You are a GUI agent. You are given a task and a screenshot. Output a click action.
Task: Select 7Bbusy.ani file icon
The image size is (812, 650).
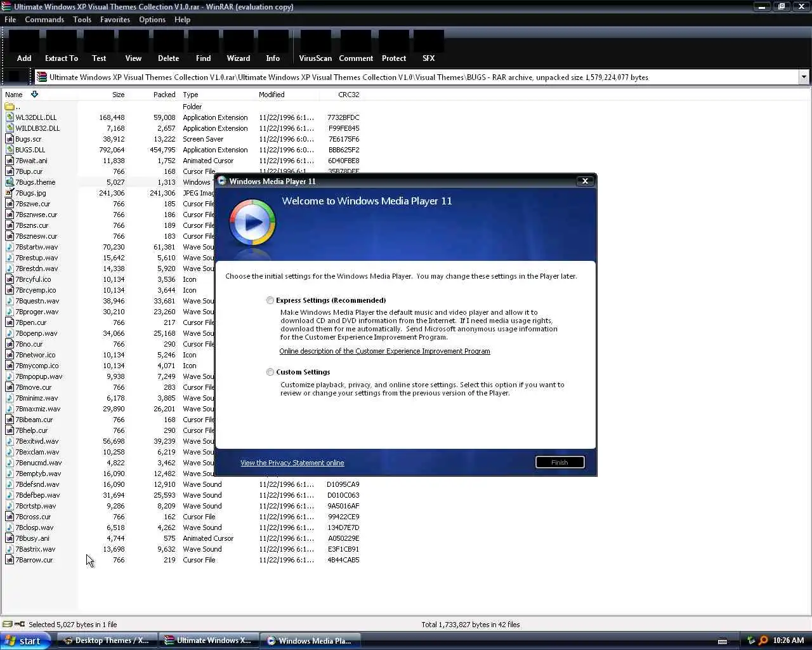(x=10, y=538)
